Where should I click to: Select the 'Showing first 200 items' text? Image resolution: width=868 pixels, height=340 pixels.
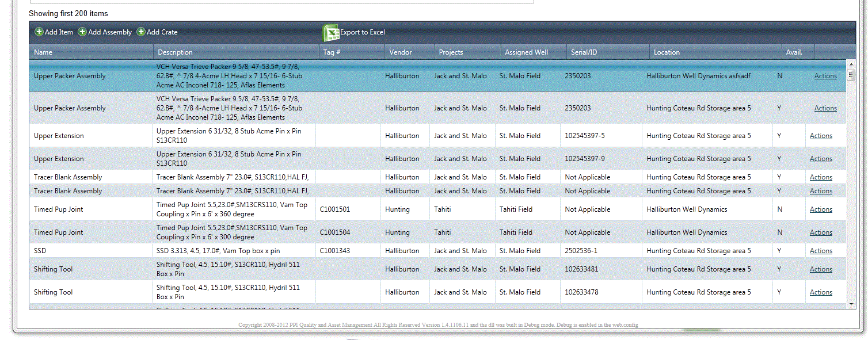coord(68,13)
